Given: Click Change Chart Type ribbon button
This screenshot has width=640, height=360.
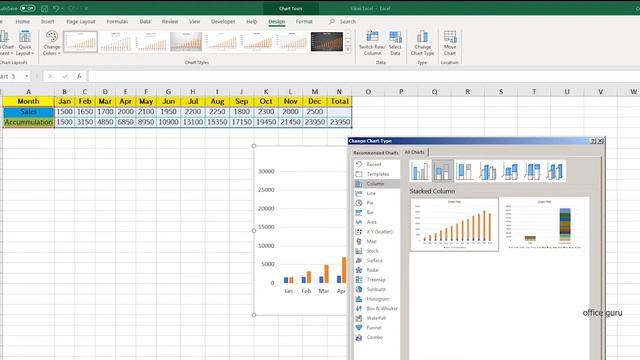Looking at the screenshot, I should point(422,43).
